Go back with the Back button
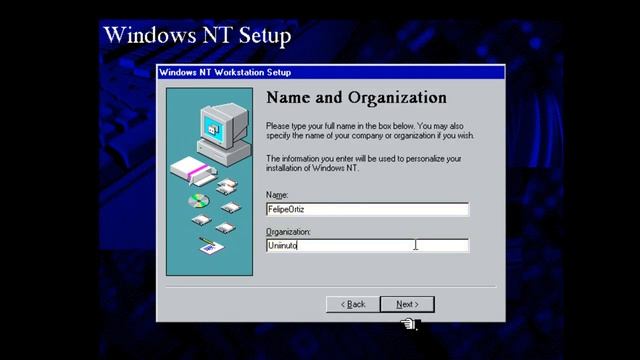640x360 pixels. [x=353, y=304]
